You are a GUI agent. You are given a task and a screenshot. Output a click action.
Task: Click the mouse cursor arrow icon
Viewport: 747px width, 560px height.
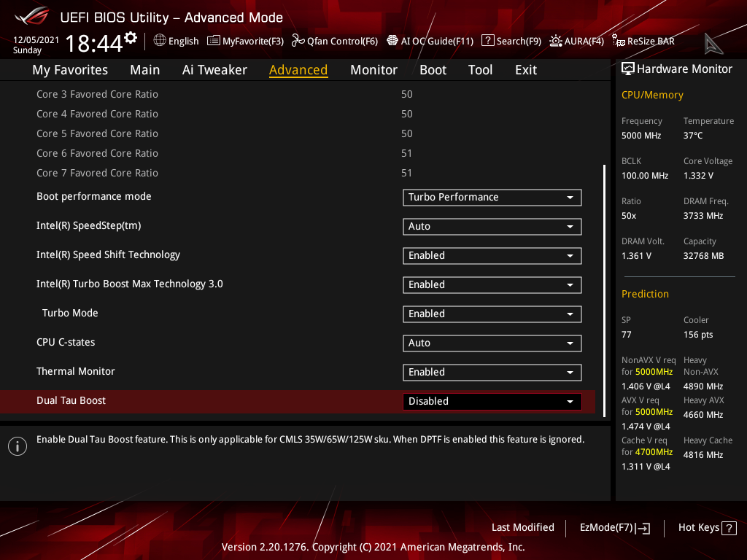713,44
